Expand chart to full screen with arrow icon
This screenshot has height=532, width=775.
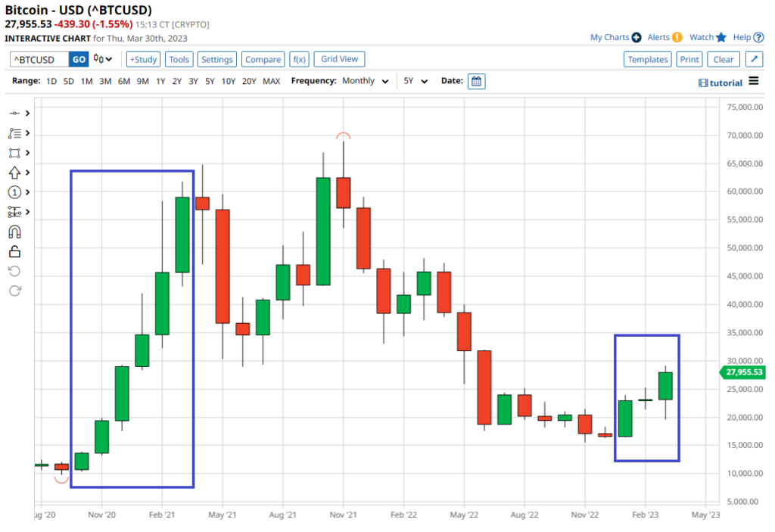coord(755,59)
